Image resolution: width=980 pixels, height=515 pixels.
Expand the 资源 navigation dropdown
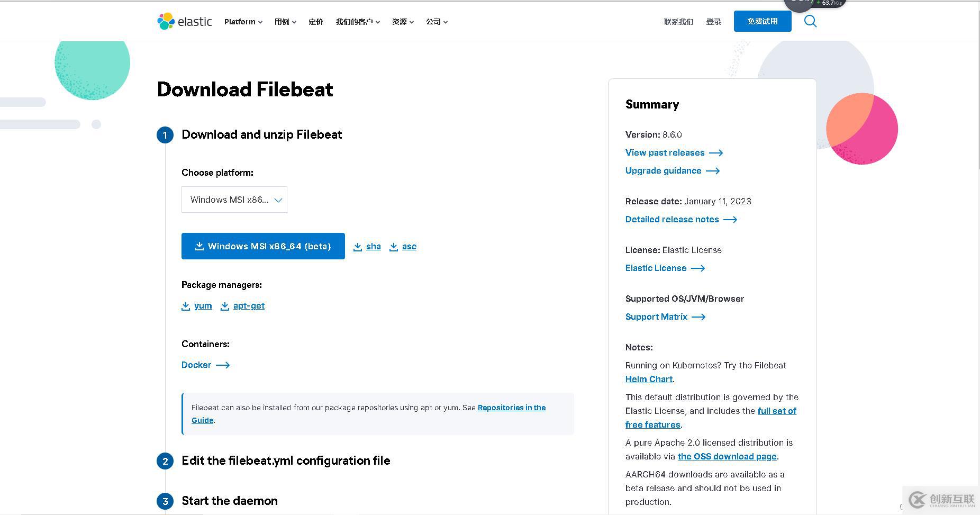pyautogui.click(x=403, y=22)
